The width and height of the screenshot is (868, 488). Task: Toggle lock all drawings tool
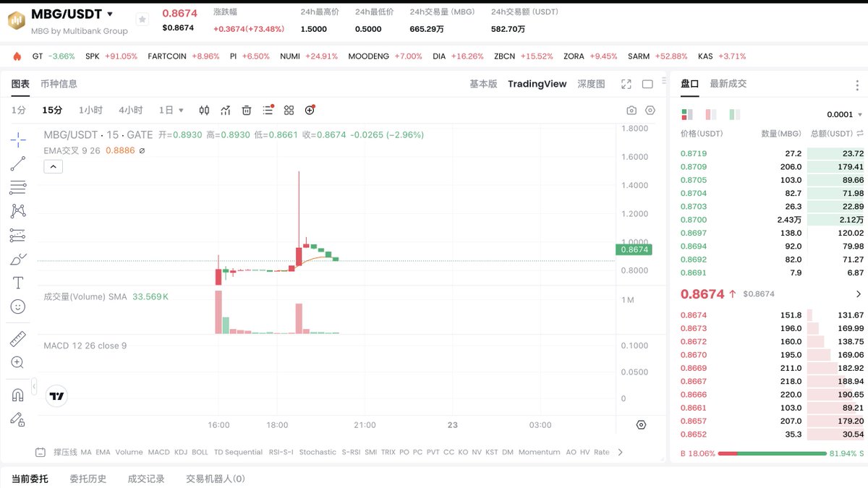[x=18, y=419]
